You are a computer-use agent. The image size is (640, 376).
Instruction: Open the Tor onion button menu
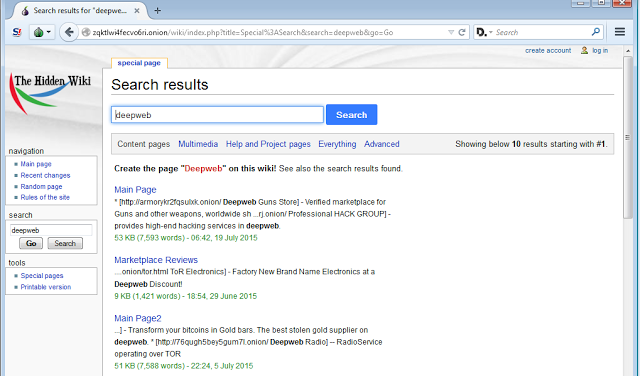[x=42, y=32]
